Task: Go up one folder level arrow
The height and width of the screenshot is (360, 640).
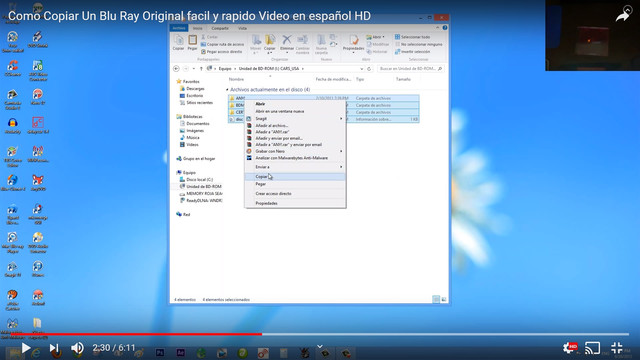Action: tap(201, 69)
